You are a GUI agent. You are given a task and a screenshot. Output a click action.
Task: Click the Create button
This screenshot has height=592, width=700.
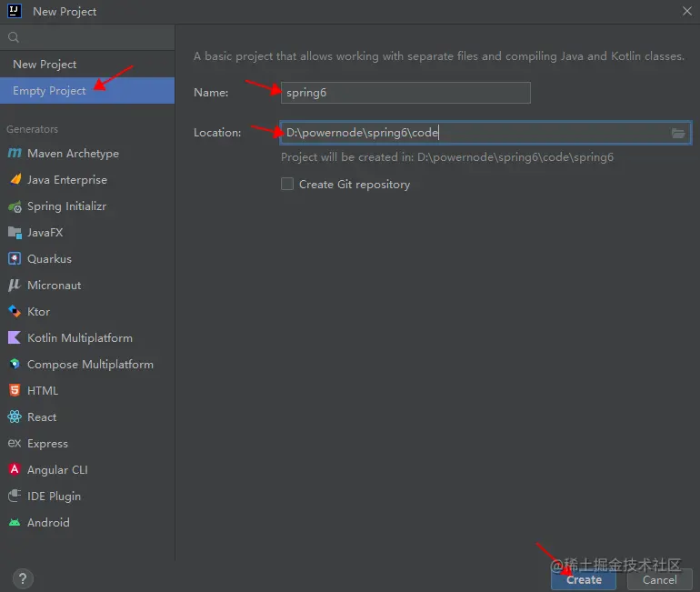pos(584,579)
